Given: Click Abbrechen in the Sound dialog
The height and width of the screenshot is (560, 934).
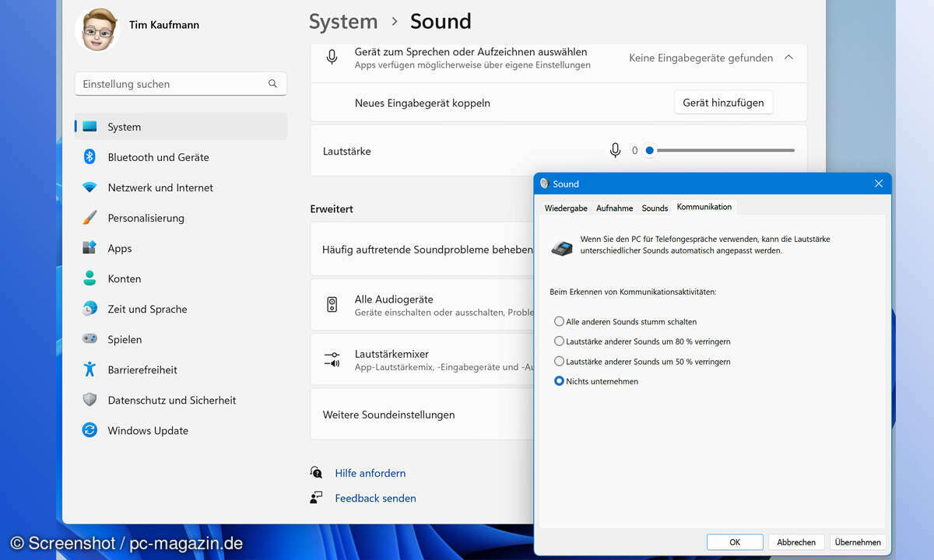Looking at the screenshot, I should [796, 542].
